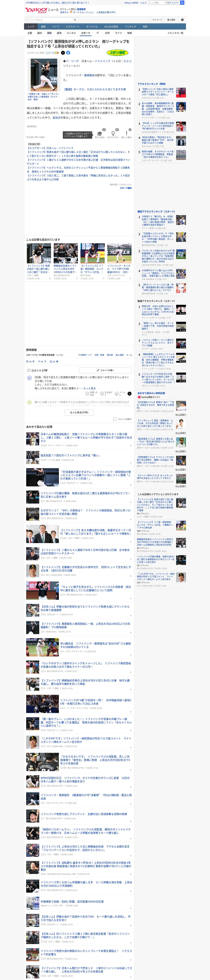210x980 pixels.
Task: Click the 記事に関する報告 report icon link
Action: (x=35, y=137)
